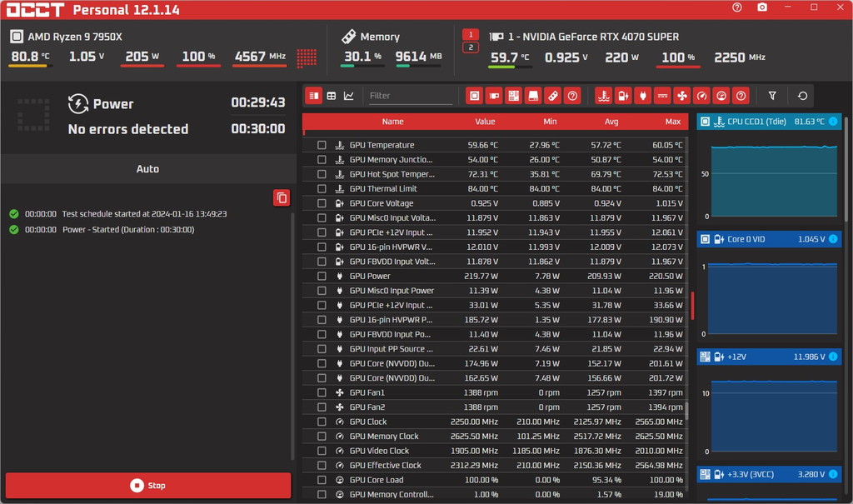
Task: Check the GPU Fan1 checkbox
Action: pyautogui.click(x=322, y=392)
